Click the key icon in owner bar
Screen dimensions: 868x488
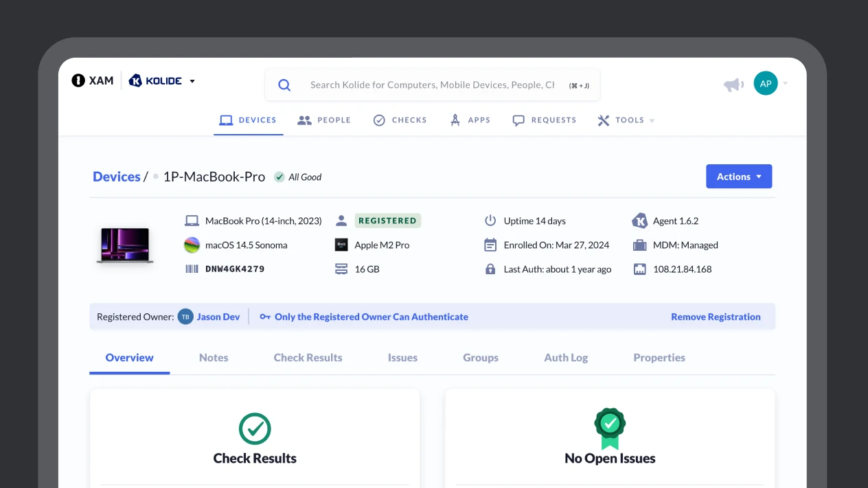pyautogui.click(x=265, y=317)
